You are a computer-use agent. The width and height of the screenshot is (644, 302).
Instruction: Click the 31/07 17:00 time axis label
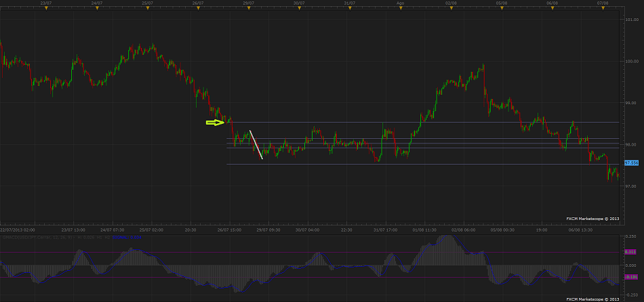pos(386,230)
